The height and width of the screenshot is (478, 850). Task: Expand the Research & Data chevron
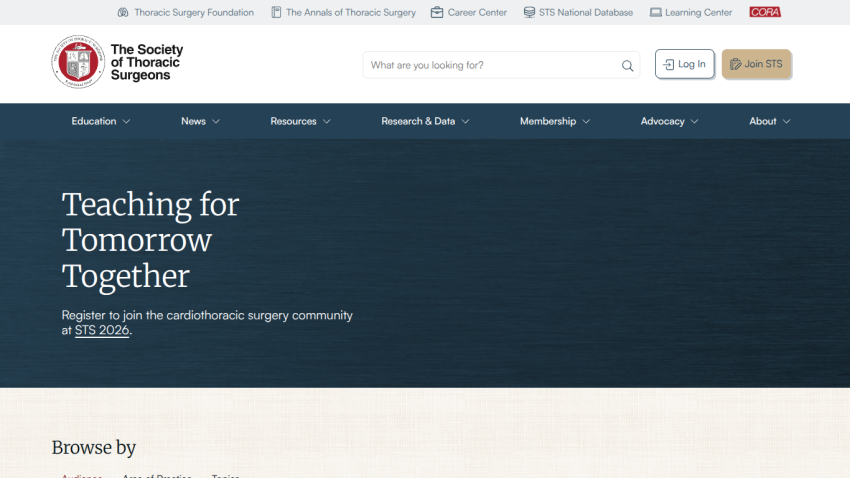tap(465, 121)
